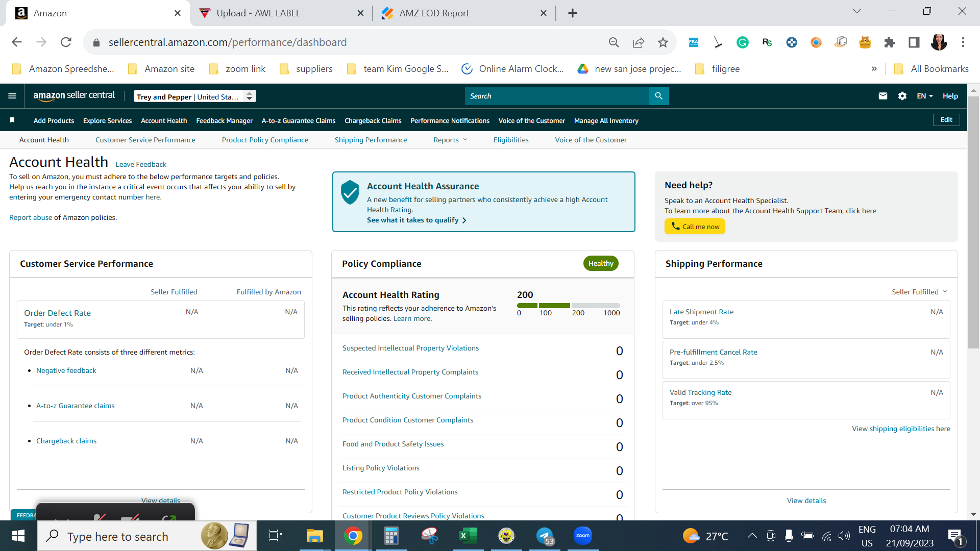Open the Chrome three-dot menu
980x551 pixels.
click(x=963, y=42)
